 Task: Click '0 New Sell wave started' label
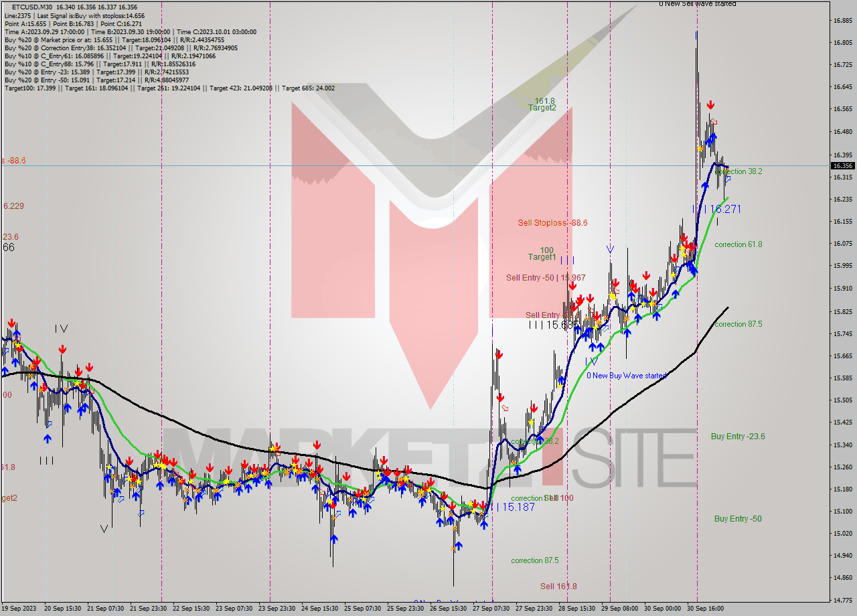697,4
